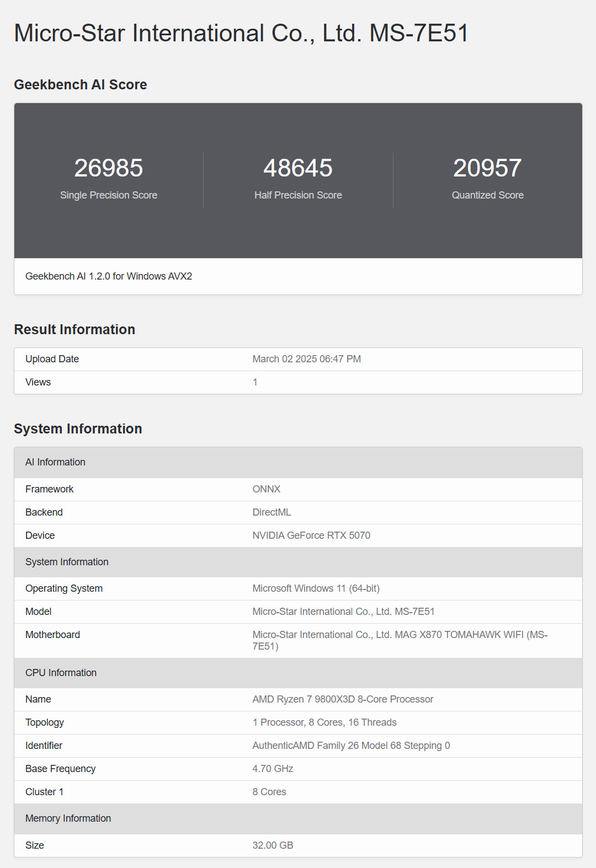Select the Single Precision Score value 26985
This screenshot has height=868, width=596.
[109, 168]
